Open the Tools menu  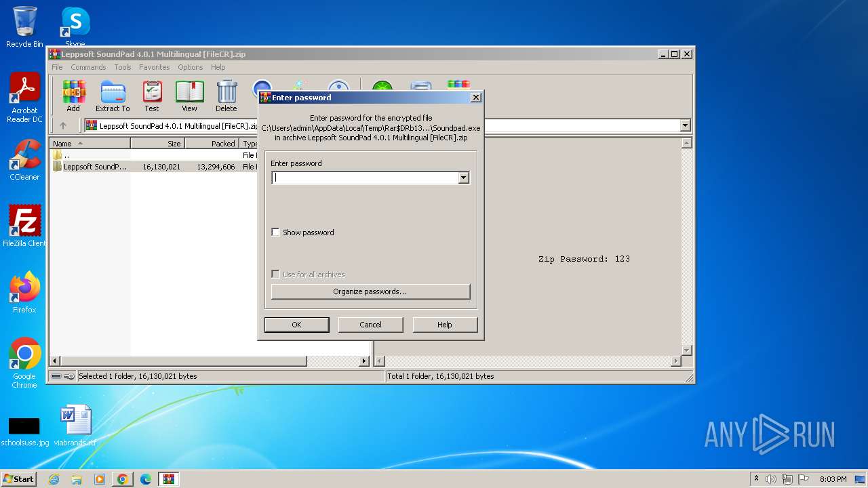123,67
